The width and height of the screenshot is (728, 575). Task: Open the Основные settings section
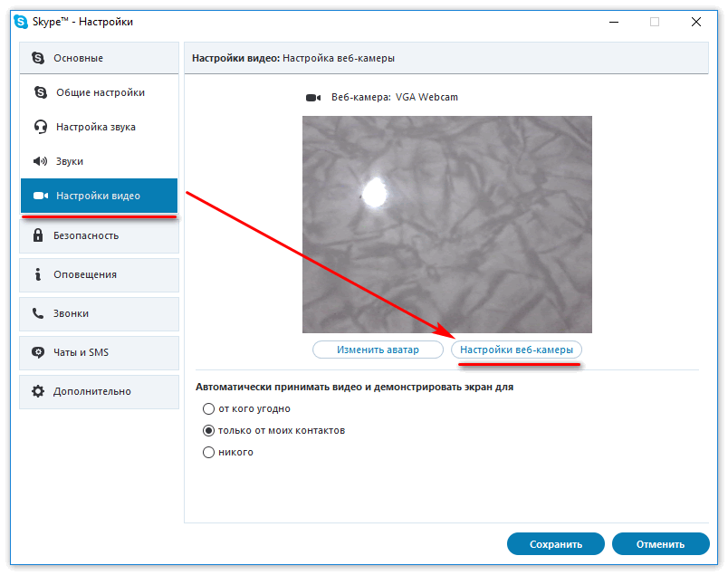point(99,58)
